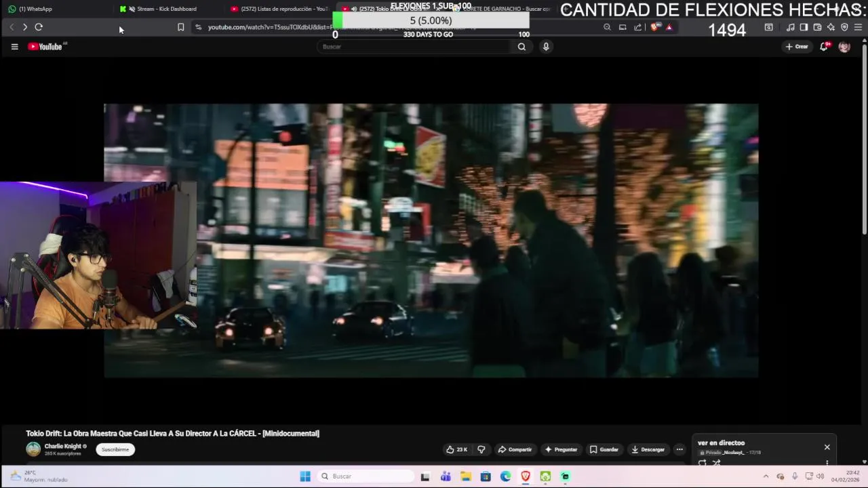The width and height of the screenshot is (868, 488).
Task: Toggle the browser sidebar panel icon
Action: click(804, 27)
